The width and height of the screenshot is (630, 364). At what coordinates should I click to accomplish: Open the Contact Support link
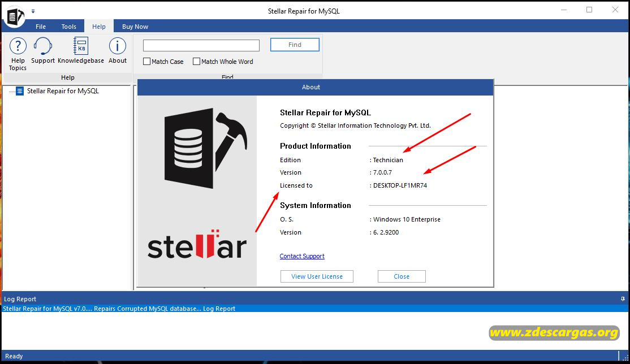click(302, 256)
